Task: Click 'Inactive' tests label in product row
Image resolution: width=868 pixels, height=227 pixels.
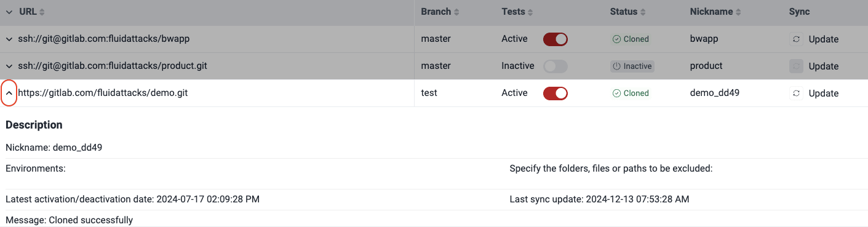Action: [518, 66]
